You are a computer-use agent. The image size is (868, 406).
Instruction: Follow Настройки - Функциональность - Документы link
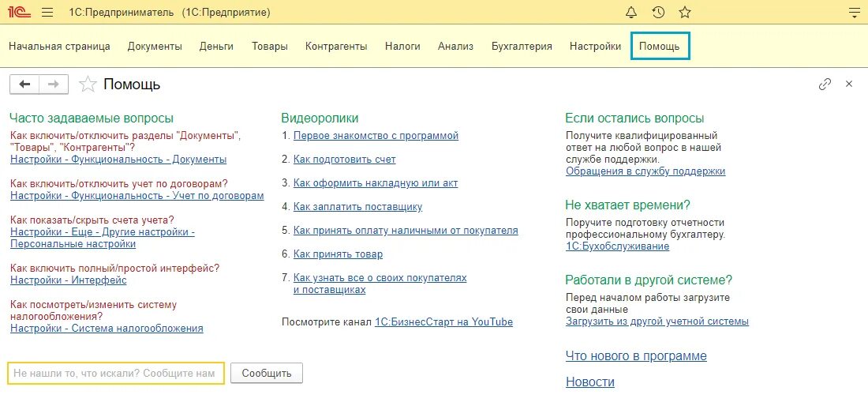[x=118, y=160]
